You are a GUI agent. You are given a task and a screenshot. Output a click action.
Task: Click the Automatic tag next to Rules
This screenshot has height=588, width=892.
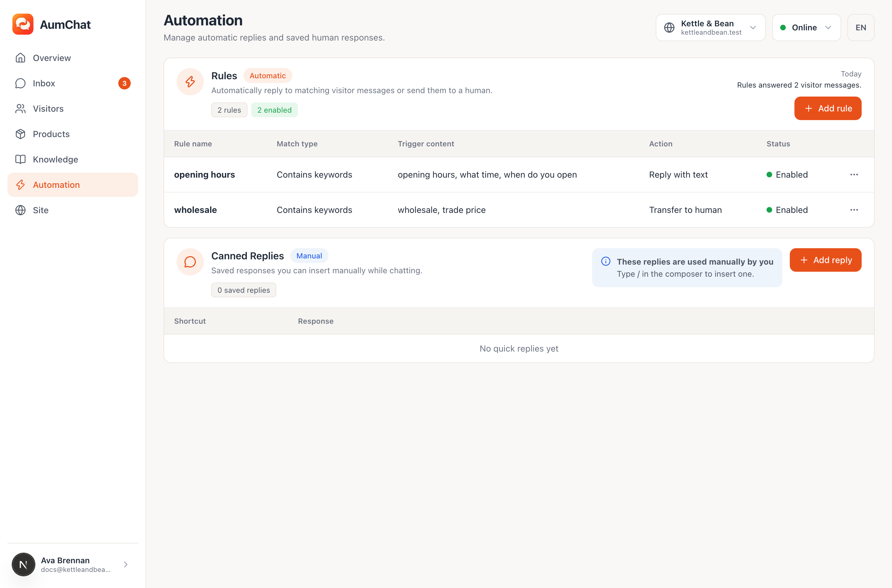tap(268, 76)
